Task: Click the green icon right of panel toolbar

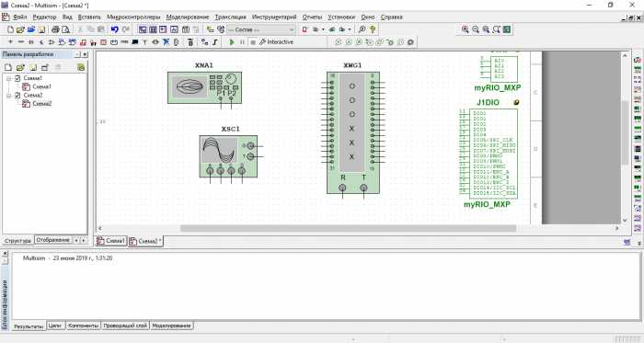Action: coord(81,67)
